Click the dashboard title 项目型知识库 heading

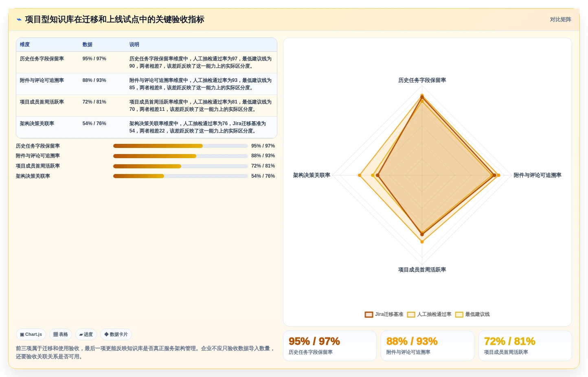[x=114, y=20]
